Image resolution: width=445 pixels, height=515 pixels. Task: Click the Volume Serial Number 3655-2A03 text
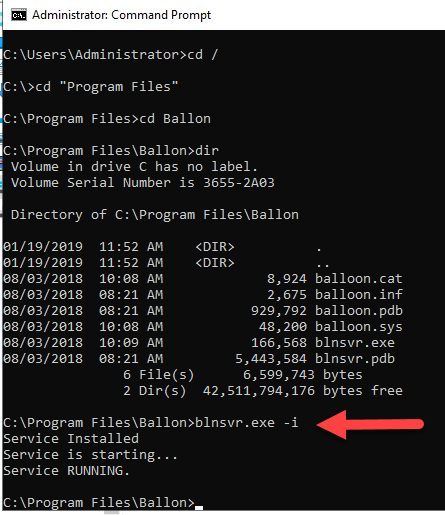coord(142,183)
